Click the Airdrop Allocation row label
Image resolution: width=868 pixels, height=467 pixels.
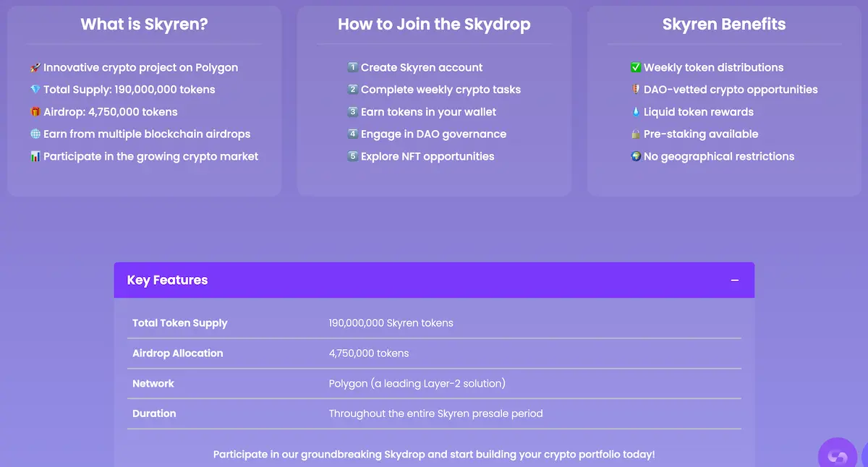click(x=178, y=354)
